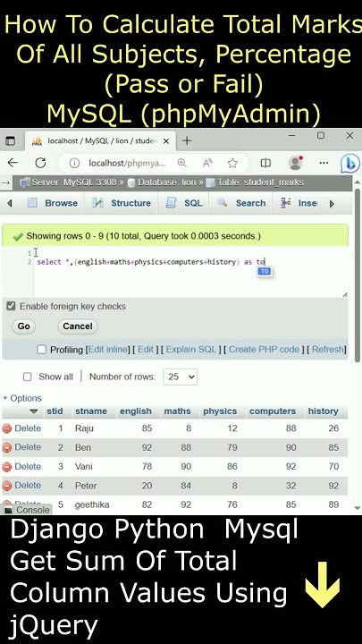Viewport: 362px width, 644px height.
Task: Check the Show all checkbox
Action: pos(27,377)
